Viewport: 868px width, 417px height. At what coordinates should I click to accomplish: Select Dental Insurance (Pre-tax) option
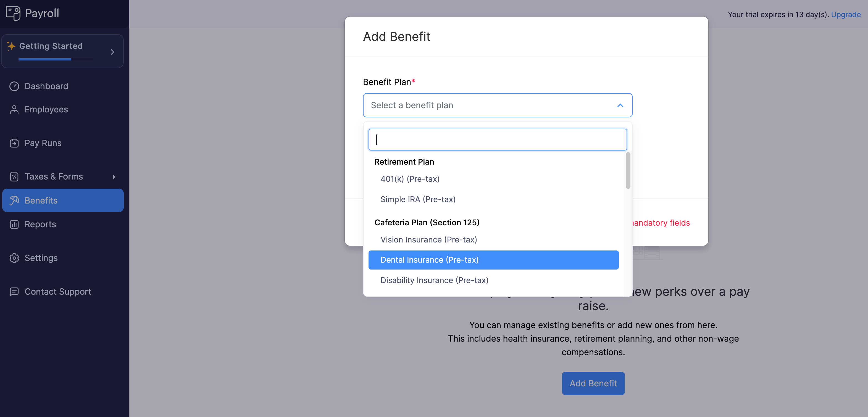pos(430,260)
